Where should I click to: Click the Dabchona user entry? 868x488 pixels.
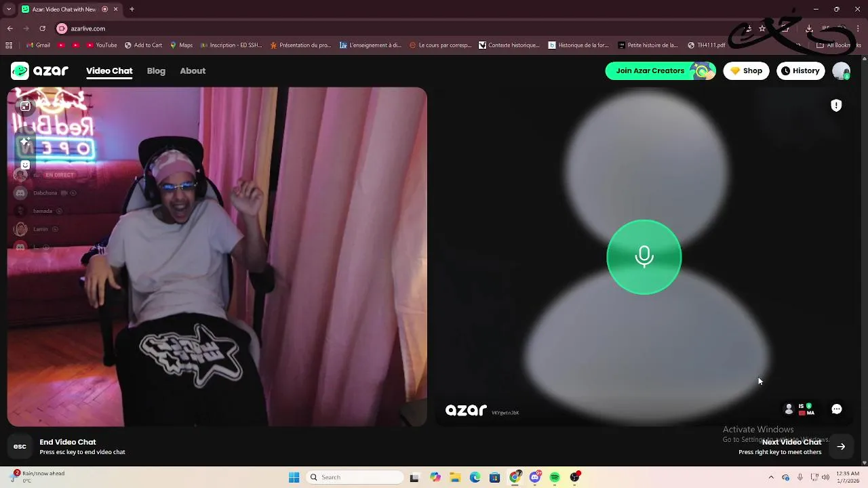(x=45, y=193)
